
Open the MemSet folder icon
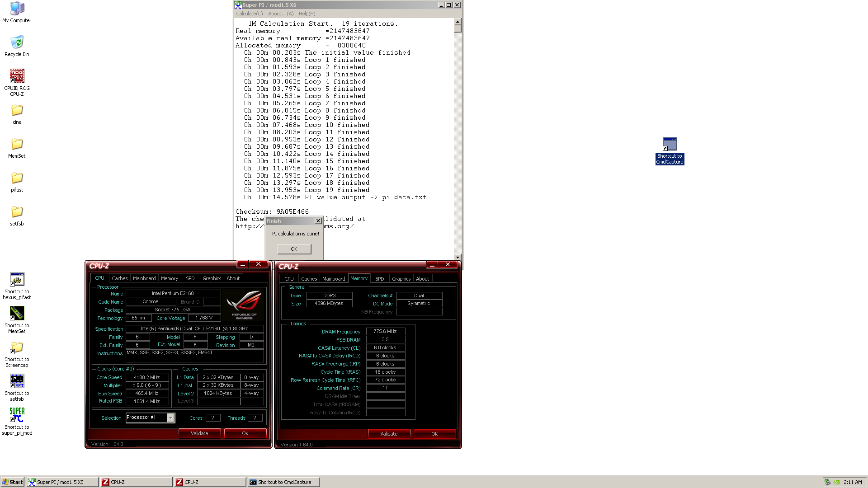tap(17, 148)
